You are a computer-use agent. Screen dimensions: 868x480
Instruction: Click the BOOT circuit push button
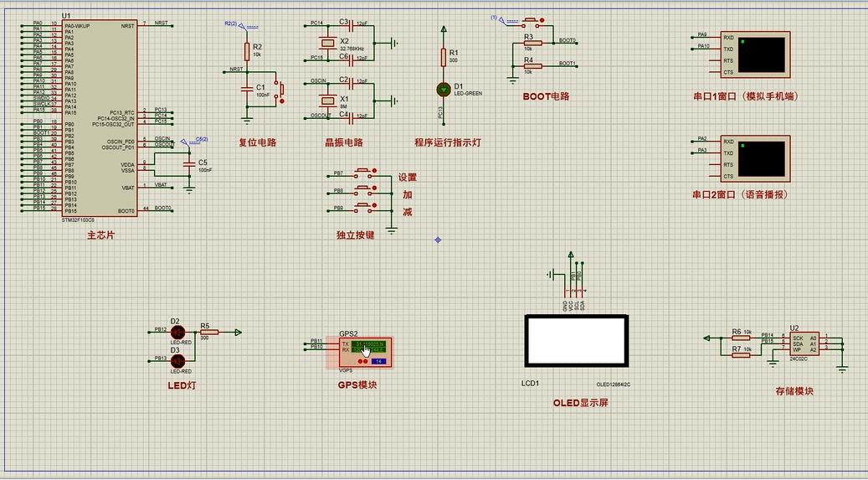[x=532, y=22]
